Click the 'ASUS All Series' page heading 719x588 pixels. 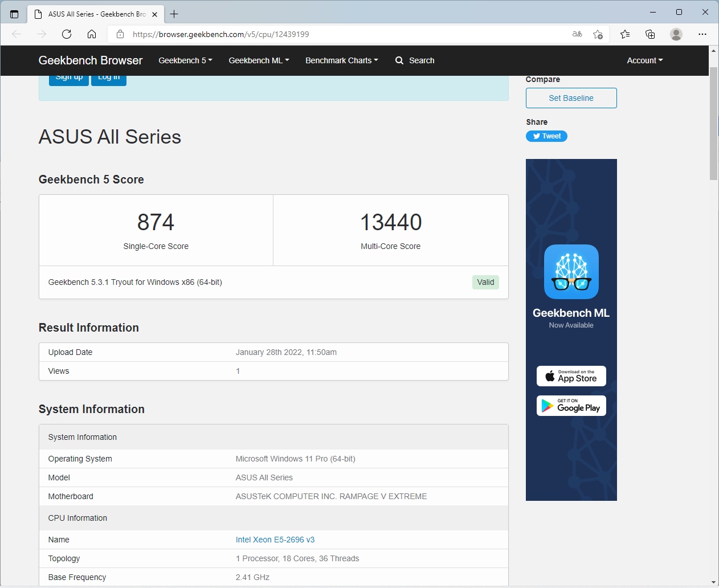click(110, 137)
